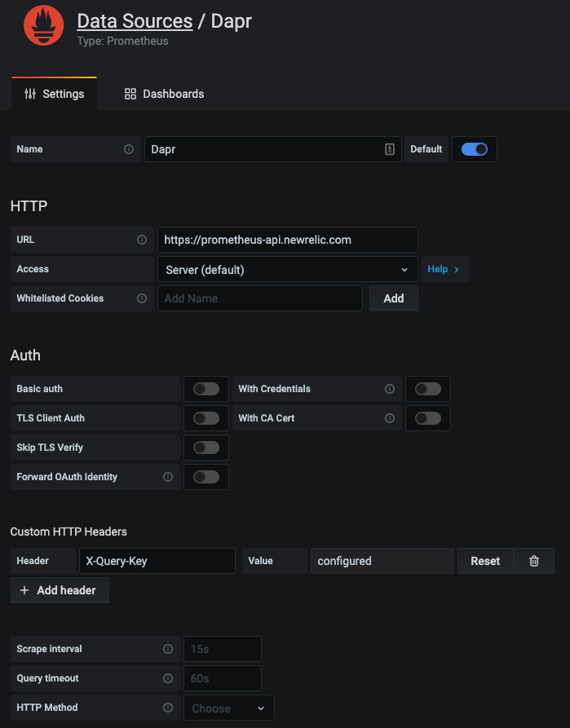Click the info icon beside Whitelisted Cookies

click(141, 298)
